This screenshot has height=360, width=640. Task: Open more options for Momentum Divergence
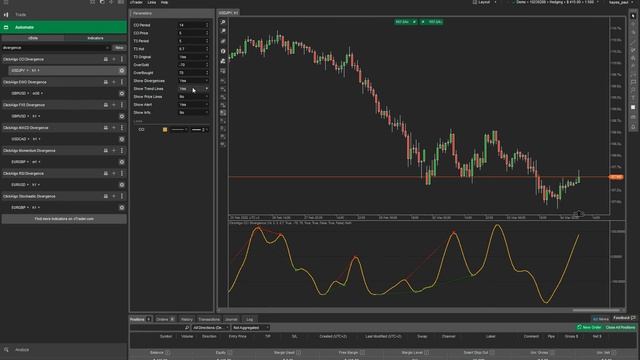tap(122, 151)
